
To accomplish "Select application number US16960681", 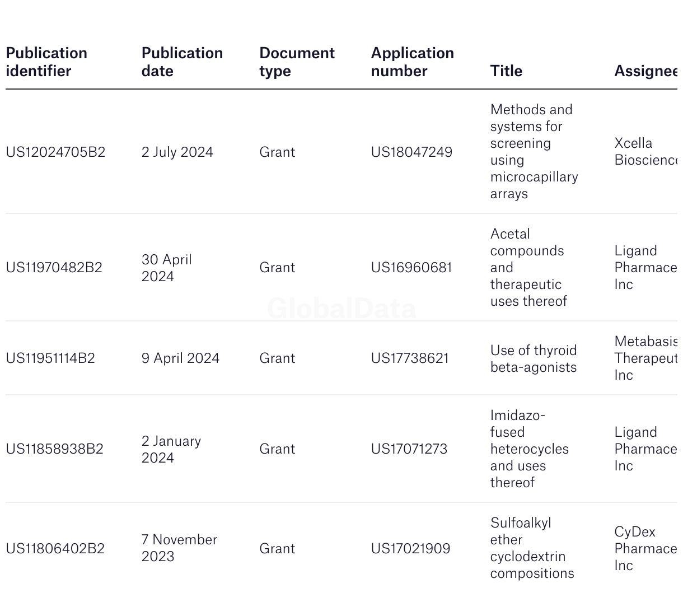I will coord(411,268).
